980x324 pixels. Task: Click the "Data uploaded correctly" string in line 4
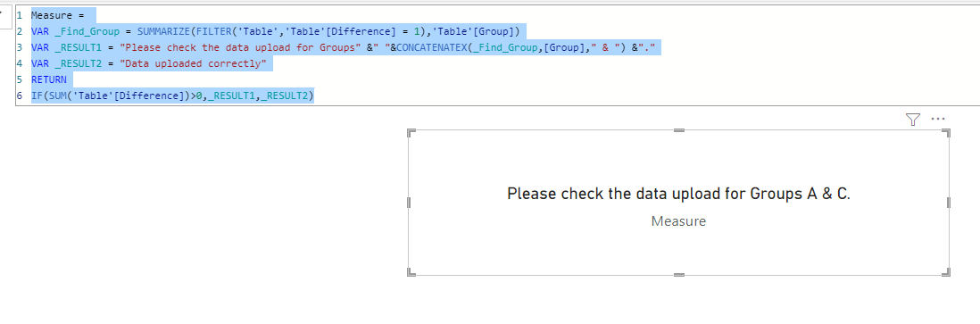(193, 63)
